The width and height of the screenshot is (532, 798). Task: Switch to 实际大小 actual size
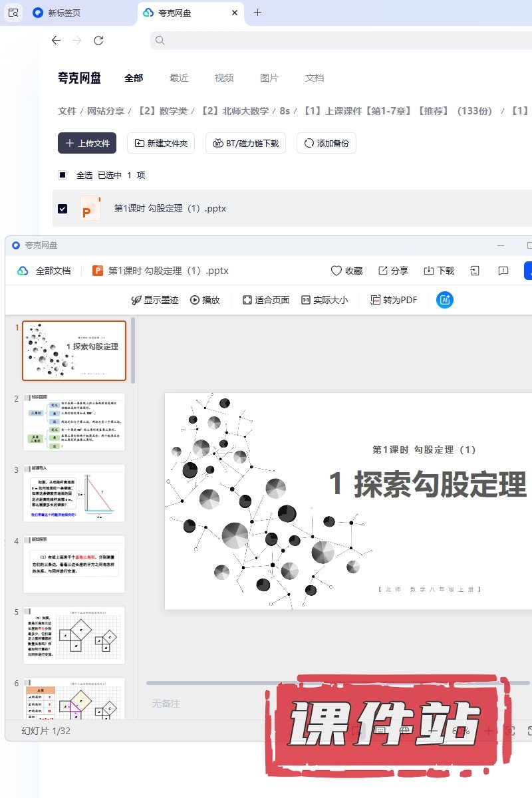[x=325, y=300]
